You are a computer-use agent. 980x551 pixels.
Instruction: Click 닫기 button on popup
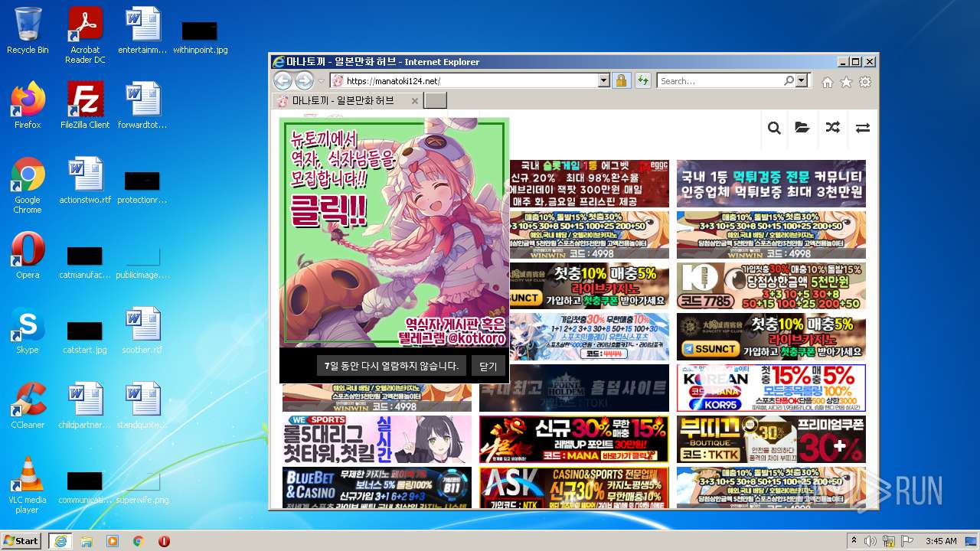tap(488, 366)
